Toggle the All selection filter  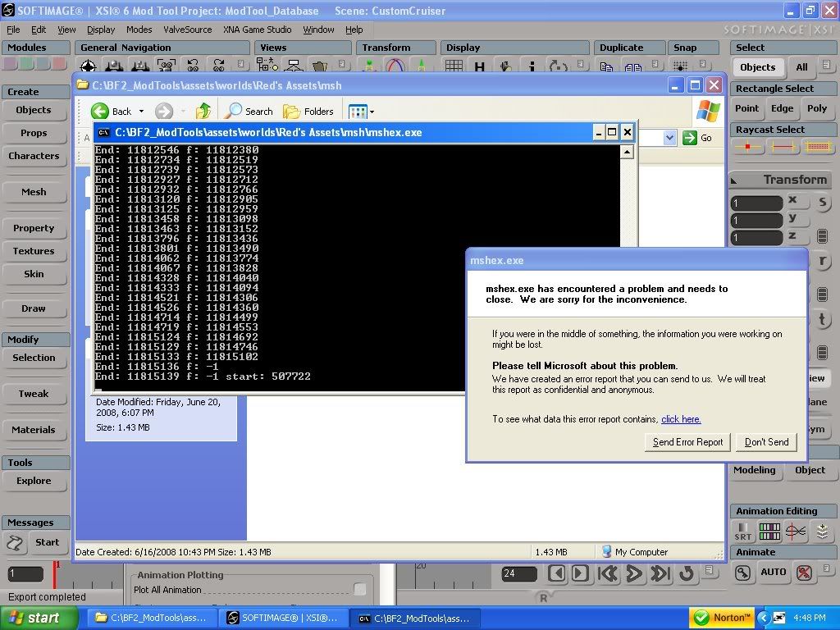pyautogui.click(x=801, y=67)
